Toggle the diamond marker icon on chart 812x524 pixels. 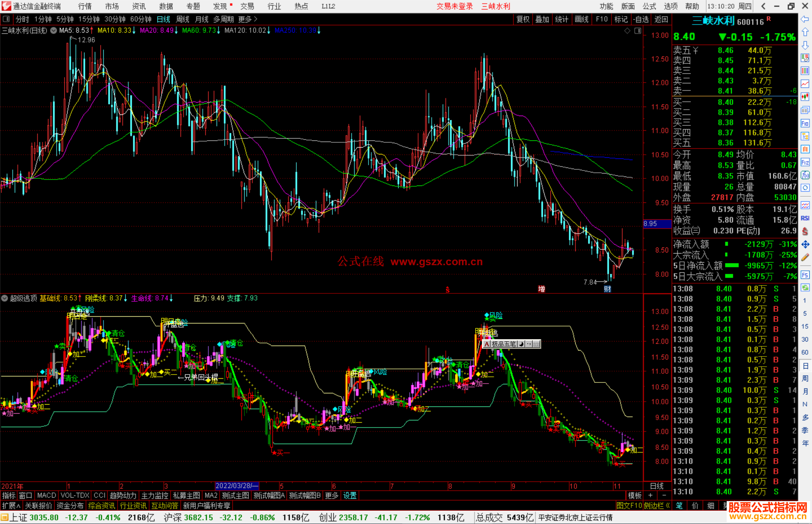627,31
